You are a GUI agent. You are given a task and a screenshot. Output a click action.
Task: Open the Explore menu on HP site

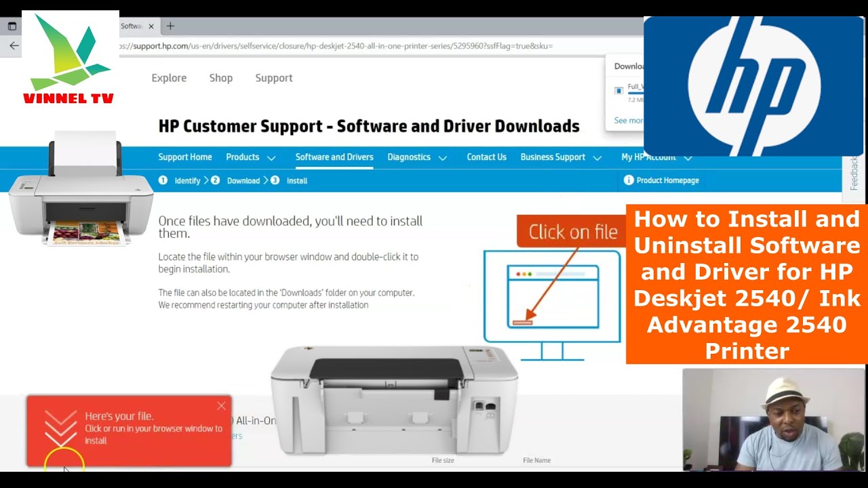(x=169, y=78)
